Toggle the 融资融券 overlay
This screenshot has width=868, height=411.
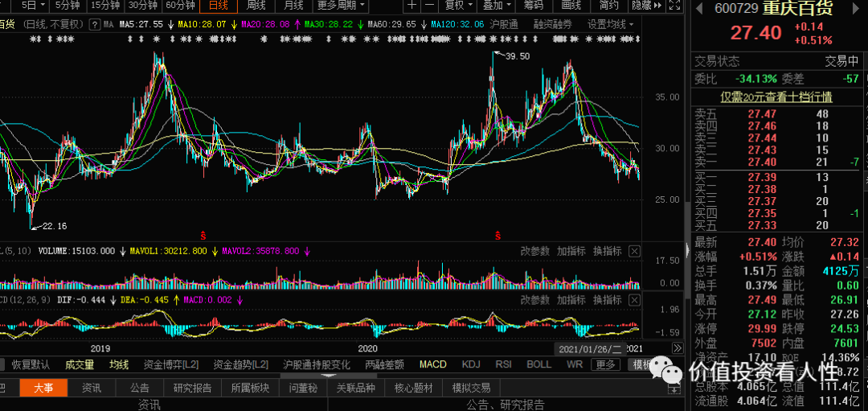click(x=552, y=25)
